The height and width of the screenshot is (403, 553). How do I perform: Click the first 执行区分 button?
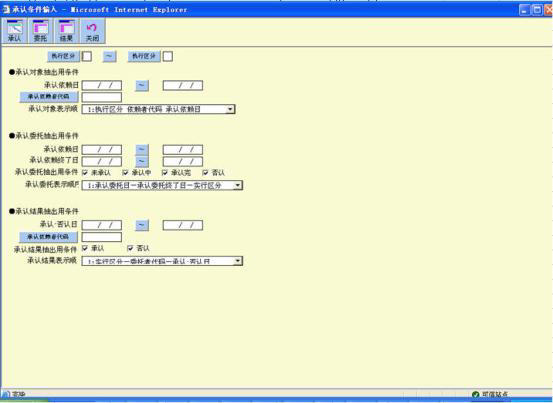point(63,56)
